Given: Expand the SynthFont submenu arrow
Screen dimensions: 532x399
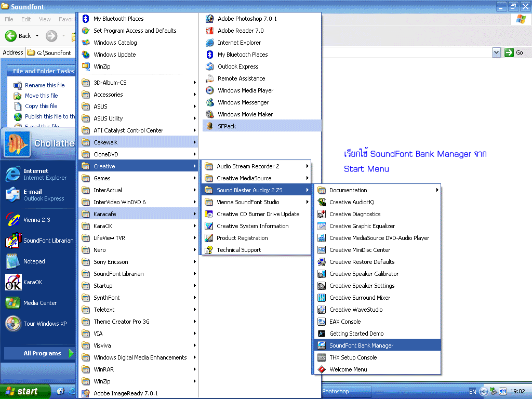Looking at the screenshot, I should pyautogui.click(x=195, y=298).
